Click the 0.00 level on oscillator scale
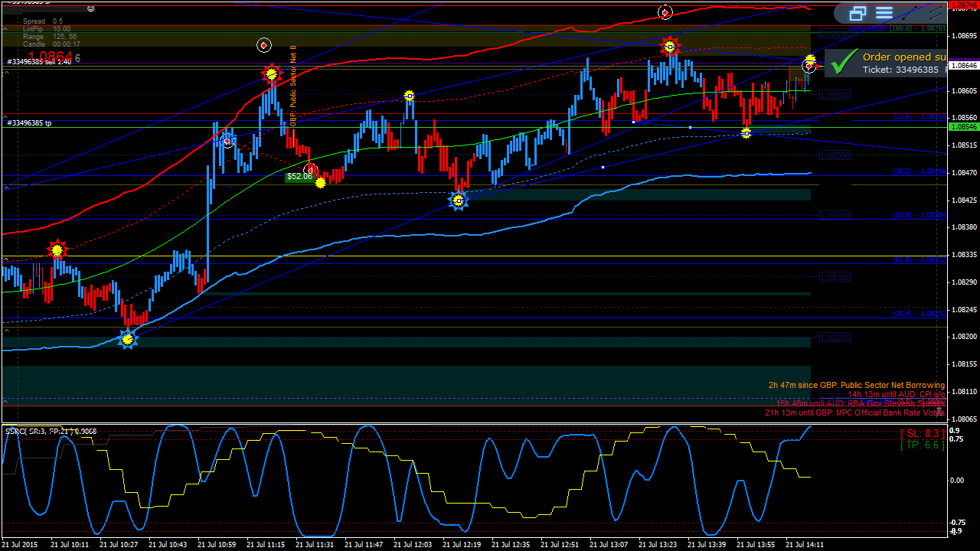The image size is (980, 551). [957, 480]
